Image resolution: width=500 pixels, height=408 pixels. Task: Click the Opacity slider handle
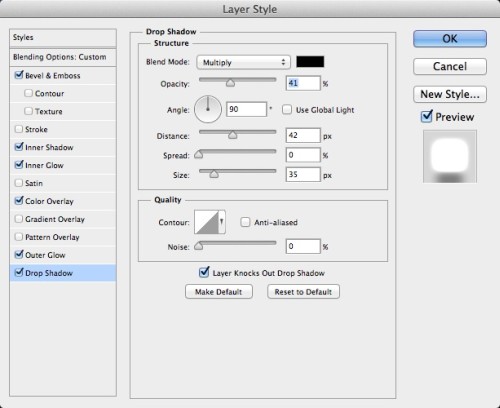(x=230, y=83)
